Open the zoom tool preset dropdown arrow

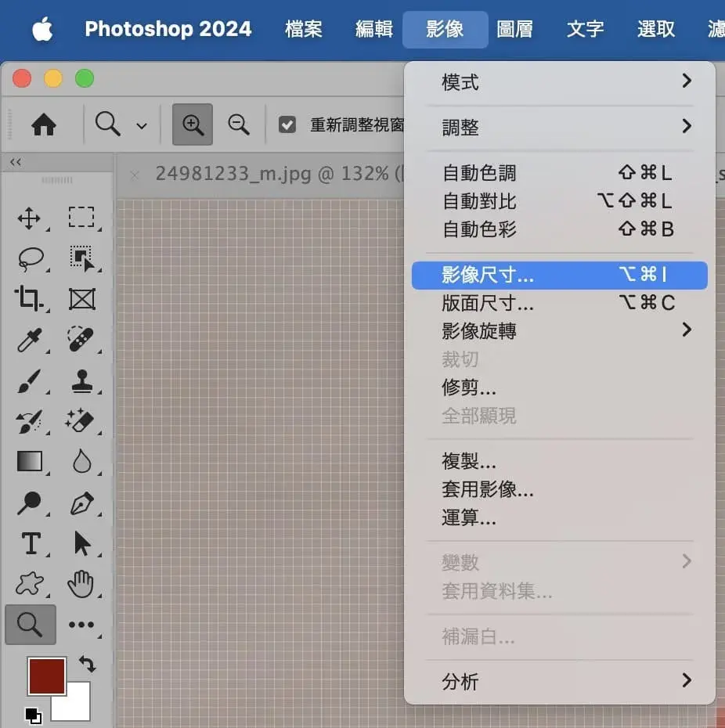pos(142,125)
